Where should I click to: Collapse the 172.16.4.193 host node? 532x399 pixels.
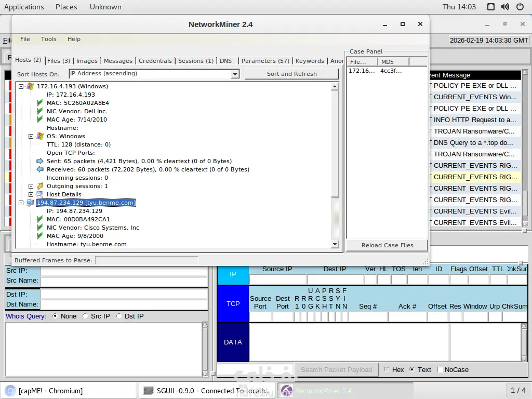21,86
